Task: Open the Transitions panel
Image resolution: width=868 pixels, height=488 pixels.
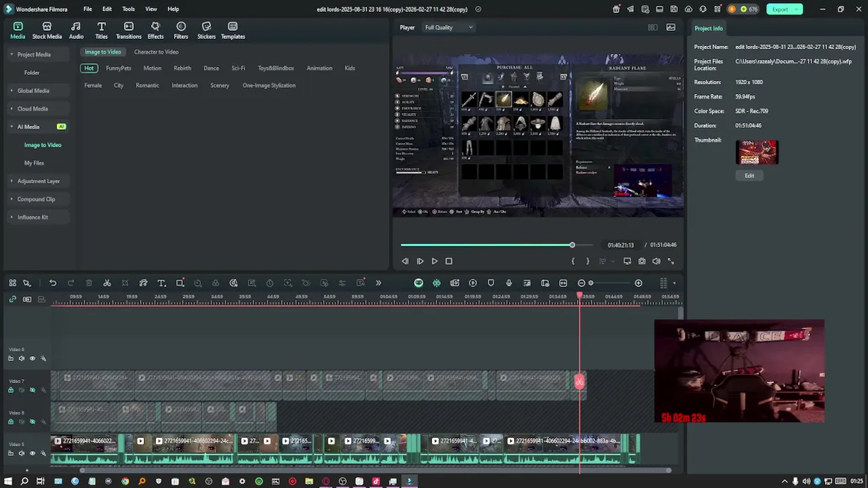Action: 128,30
